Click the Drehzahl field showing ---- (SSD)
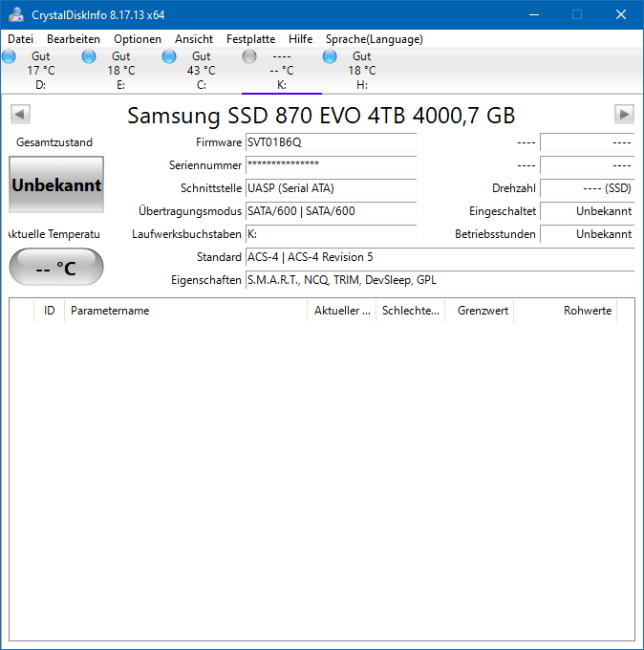Screen dimensions: 644x650 (x=588, y=188)
